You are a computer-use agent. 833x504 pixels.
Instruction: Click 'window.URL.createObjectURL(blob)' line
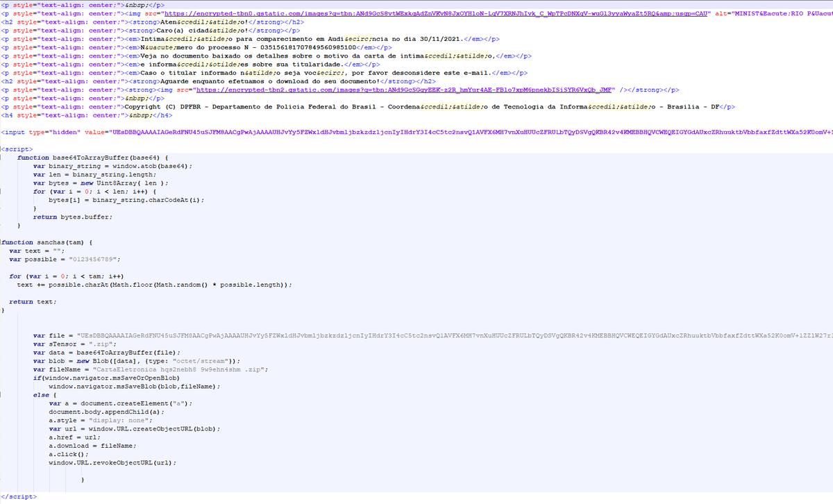coord(134,429)
